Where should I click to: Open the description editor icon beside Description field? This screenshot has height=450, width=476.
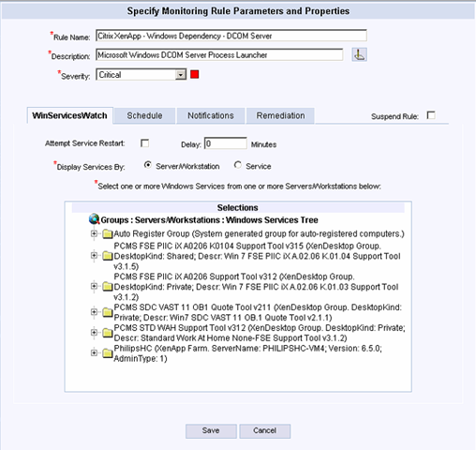point(359,54)
